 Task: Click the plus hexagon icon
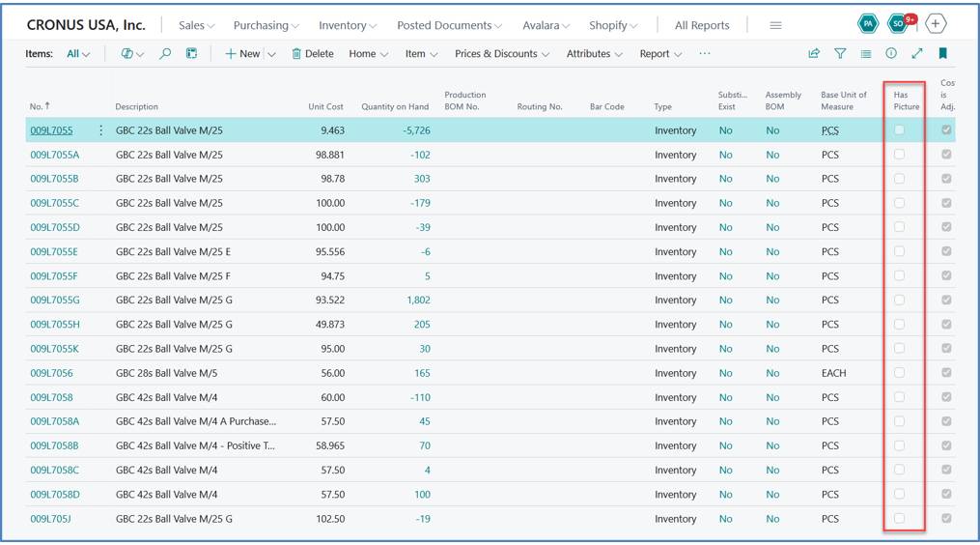point(935,24)
